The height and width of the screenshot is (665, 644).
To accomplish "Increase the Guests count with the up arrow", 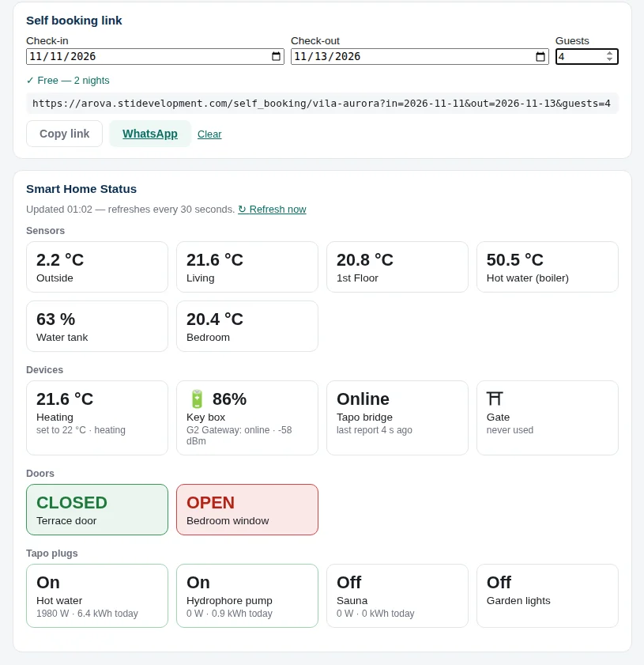I will point(609,54).
